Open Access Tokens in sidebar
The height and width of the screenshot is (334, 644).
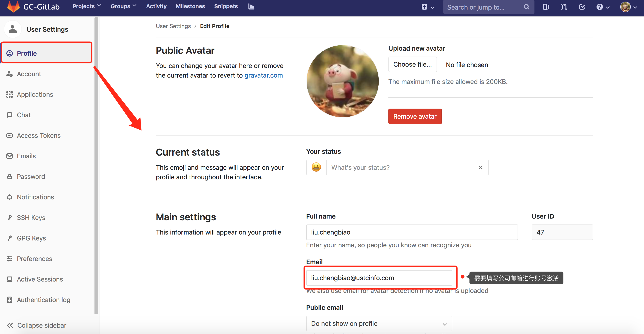(x=39, y=136)
